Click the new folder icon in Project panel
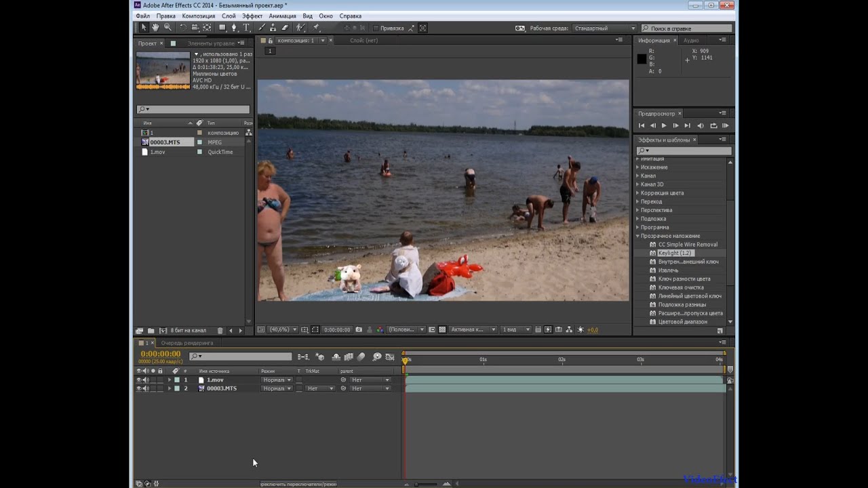 [x=151, y=331]
